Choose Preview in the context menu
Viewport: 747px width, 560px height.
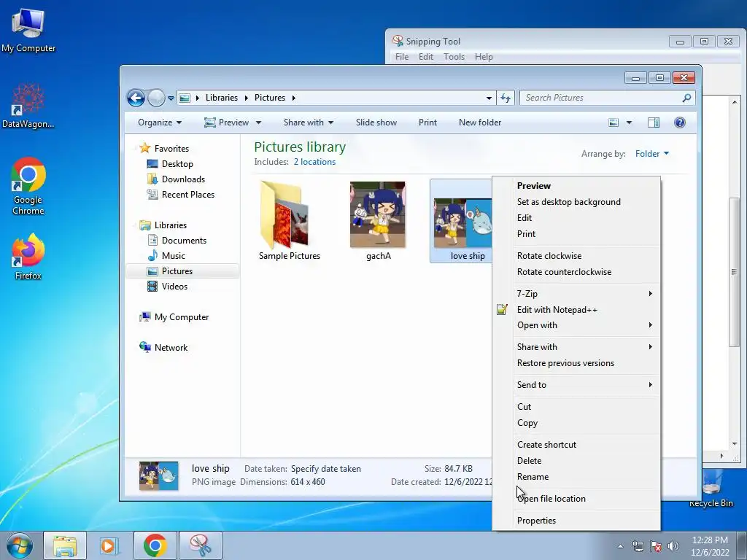(x=576, y=186)
